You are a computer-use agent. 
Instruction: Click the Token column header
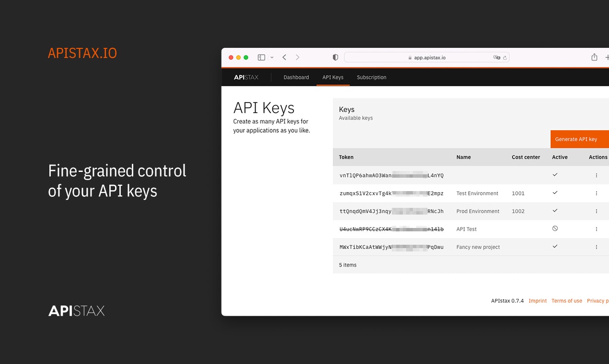click(x=346, y=157)
